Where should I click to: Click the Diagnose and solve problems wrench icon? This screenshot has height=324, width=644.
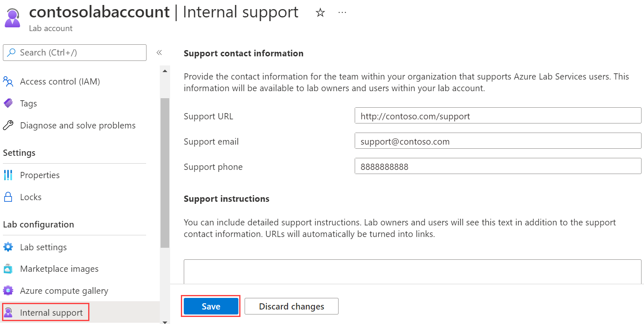pos(8,125)
